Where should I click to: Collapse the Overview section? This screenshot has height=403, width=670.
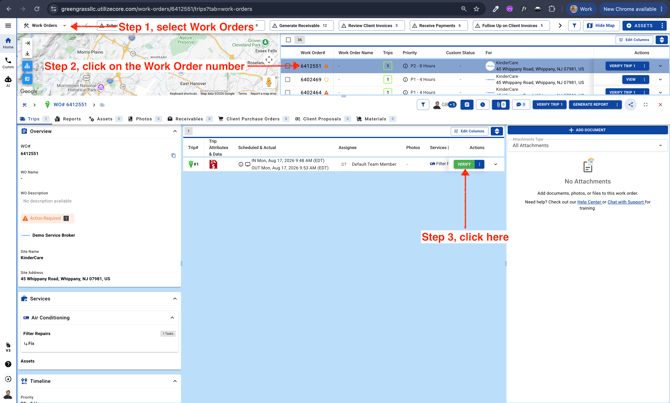(x=175, y=131)
